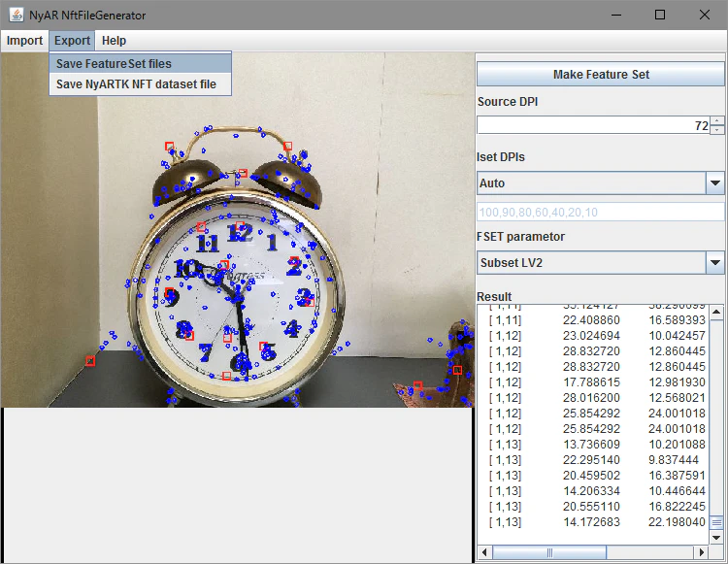The image size is (728, 564).
Task: Click the FSET parametor dropdown arrow
Action: point(715,263)
